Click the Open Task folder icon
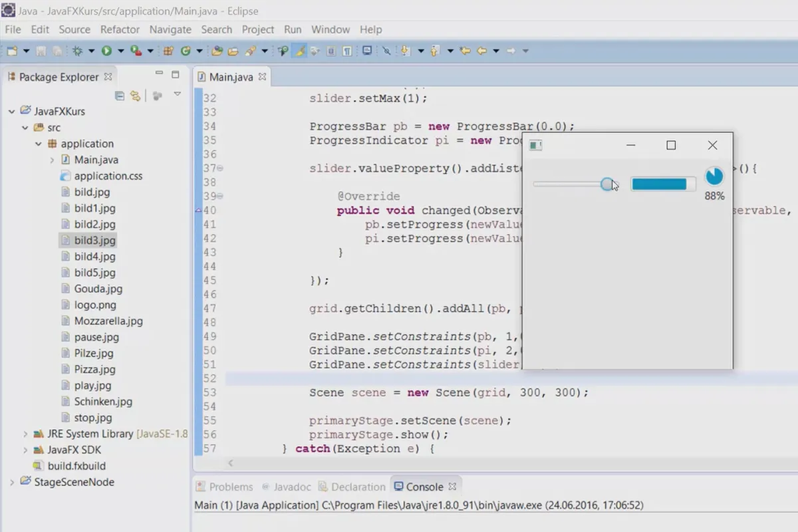The width and height of the screenshot is (798, 532). pos(233,51)
